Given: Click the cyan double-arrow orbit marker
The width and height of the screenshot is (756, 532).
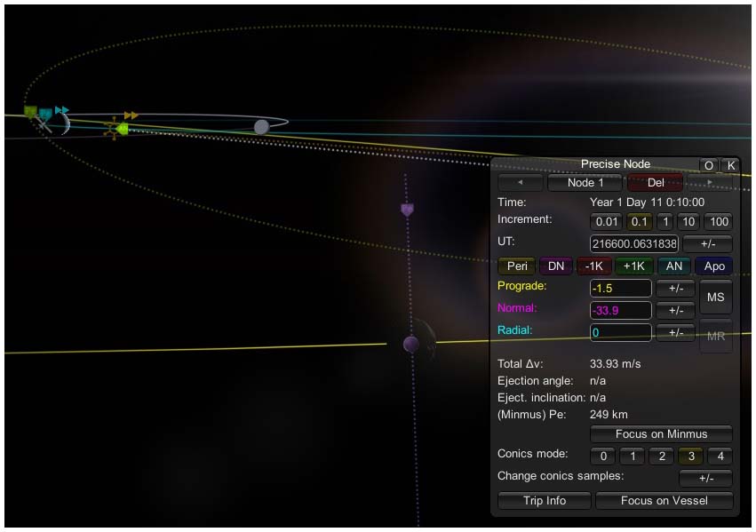Looking at the screenshot, I should coord(61,110).
